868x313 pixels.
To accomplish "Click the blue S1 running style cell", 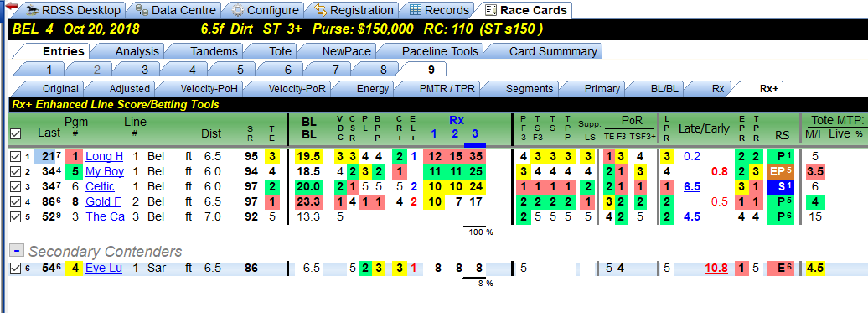I will click(781, 186).
